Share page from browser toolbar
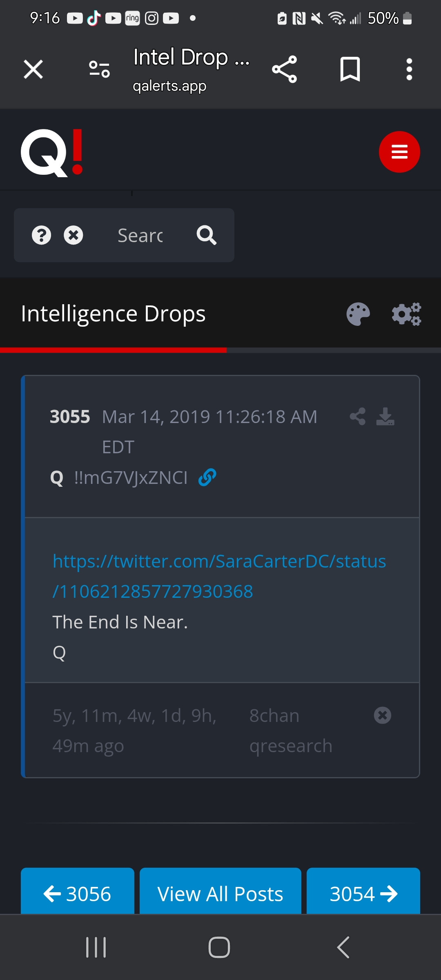The image size is (441, 980). coord(285,69)
